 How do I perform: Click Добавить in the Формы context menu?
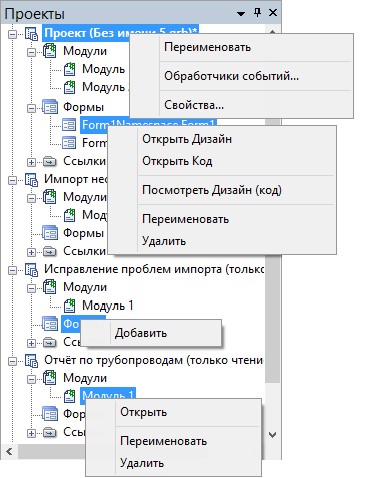(140, 333)
